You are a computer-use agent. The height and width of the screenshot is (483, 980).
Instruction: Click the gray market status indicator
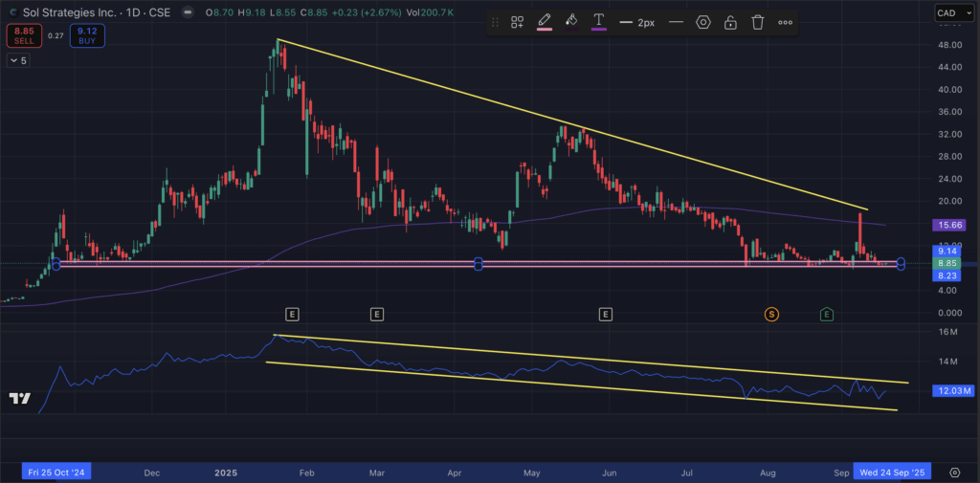(187, 12)
